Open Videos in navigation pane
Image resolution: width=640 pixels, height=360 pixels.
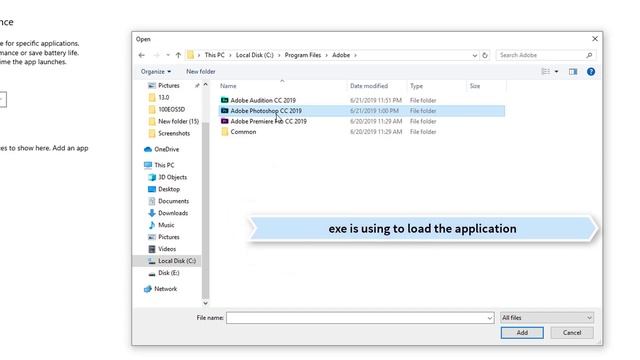coord(167,249)
